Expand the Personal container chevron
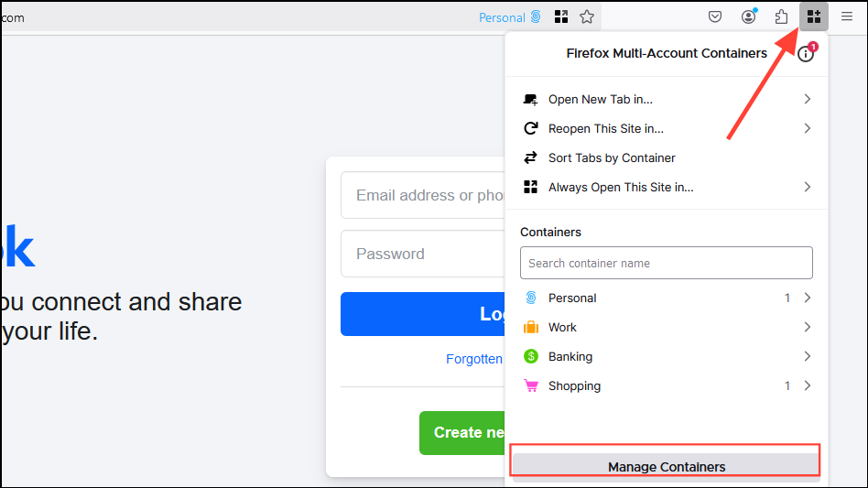Image resolution: width=868 pixels, height=488 pixels. 807,298
